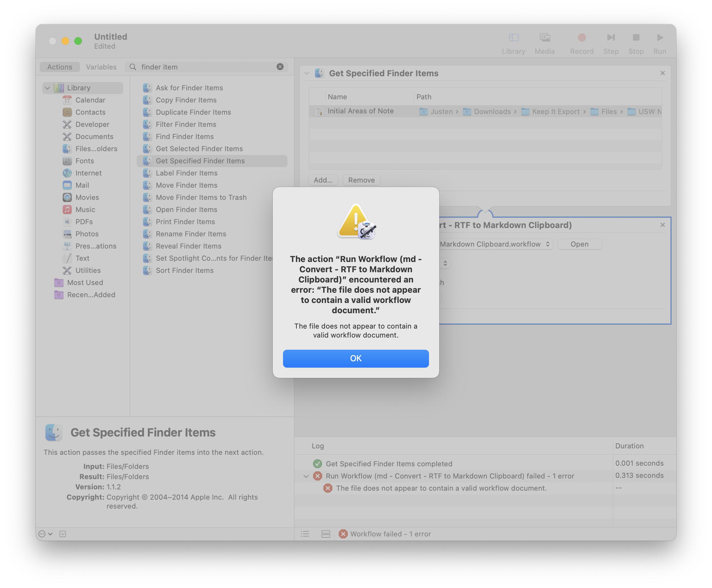Select Reveal Finder Items action

click(189, 247)
